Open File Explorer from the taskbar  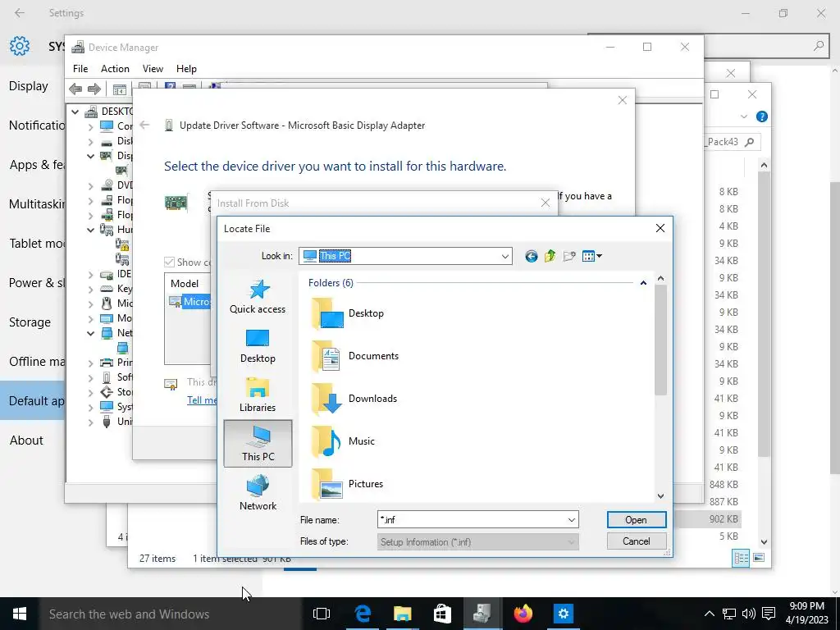402,614
